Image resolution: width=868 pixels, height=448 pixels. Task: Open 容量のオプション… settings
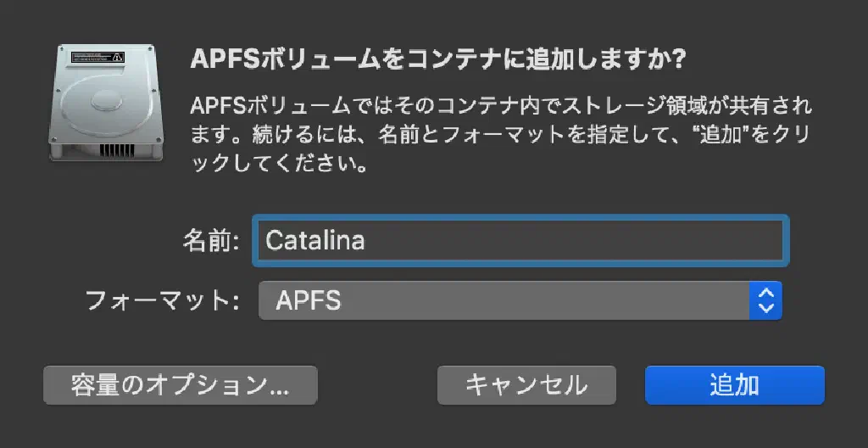click(180, 385)
